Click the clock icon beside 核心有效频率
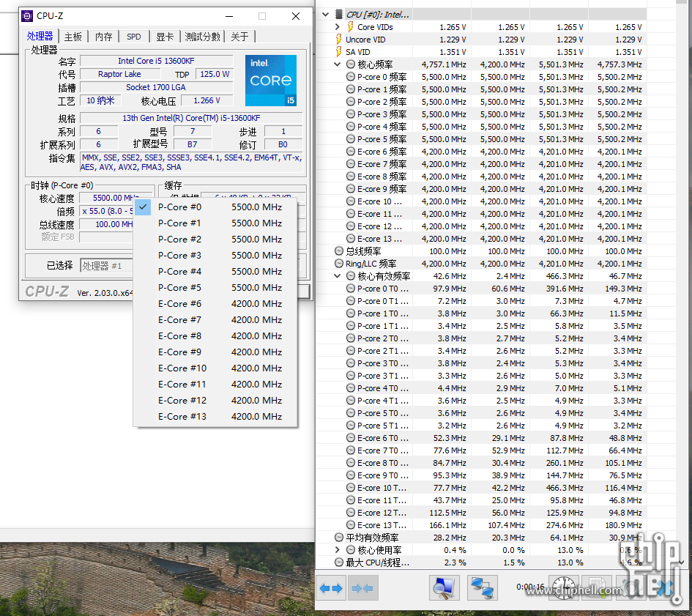Viewport: 692px width, 616px height. (351, 276)
